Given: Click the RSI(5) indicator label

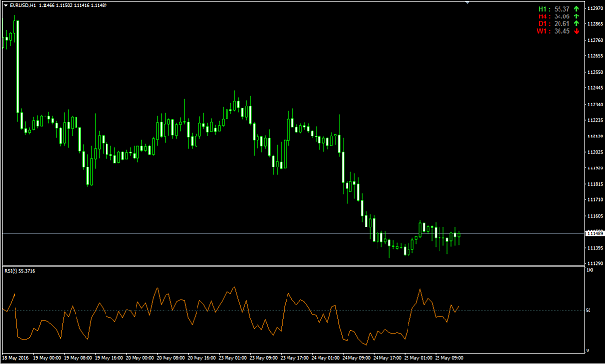Looking at the screenshot, I should click(x=19, y=271).
